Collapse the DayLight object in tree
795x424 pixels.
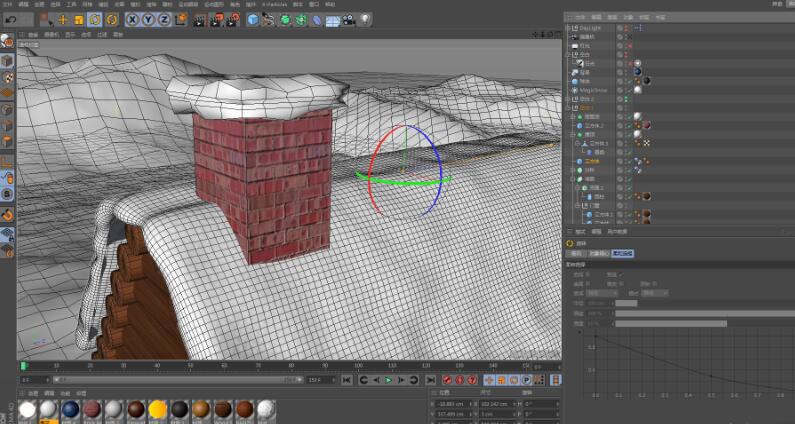coord(568,28)
